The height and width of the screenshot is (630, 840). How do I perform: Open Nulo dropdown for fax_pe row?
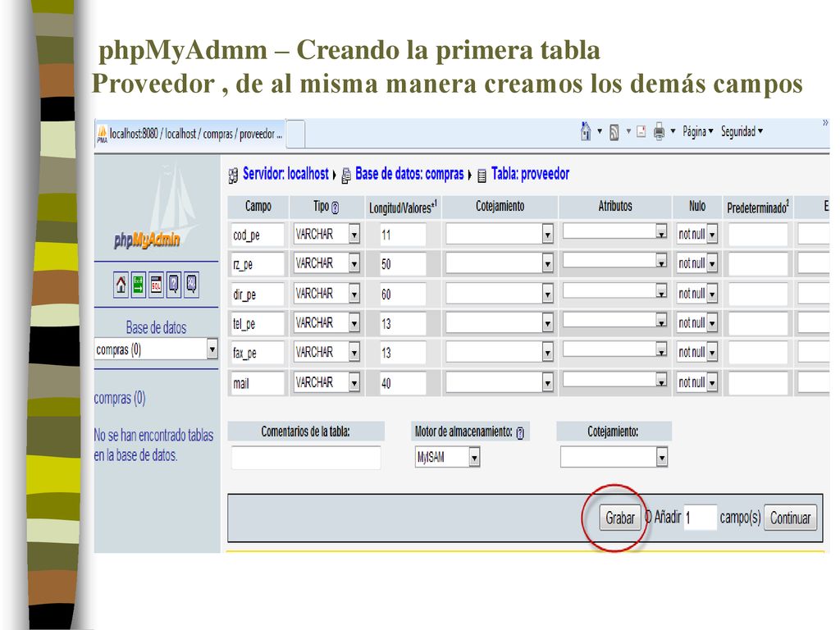click(x=712, y=353)
